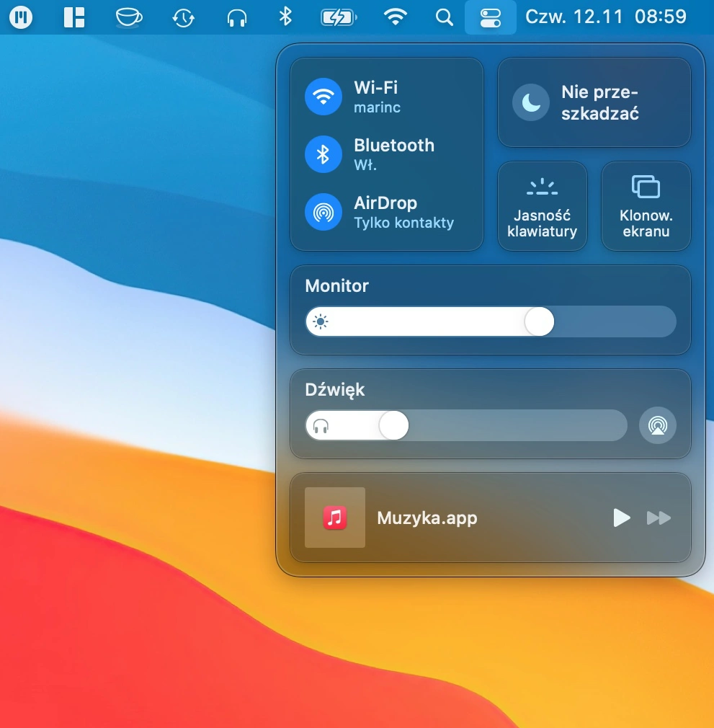Click the keyboard brightness glyph icon
Viewport: 714px width, 728px height.
(543, 186)
